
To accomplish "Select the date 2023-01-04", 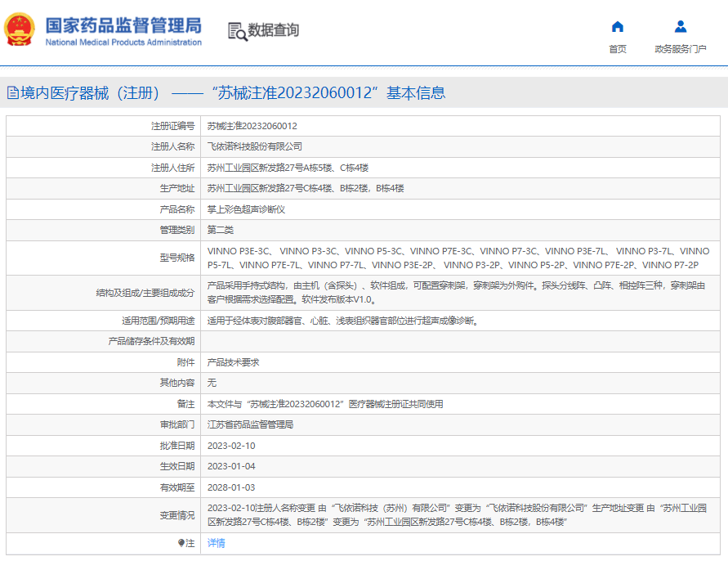I will [x=231, y=466].
